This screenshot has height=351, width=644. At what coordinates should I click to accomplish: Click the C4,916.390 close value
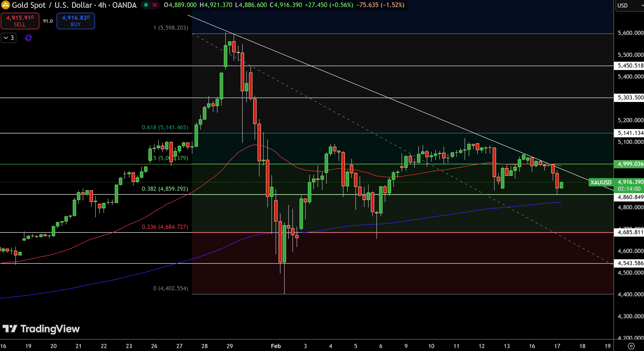click(286, 5)
